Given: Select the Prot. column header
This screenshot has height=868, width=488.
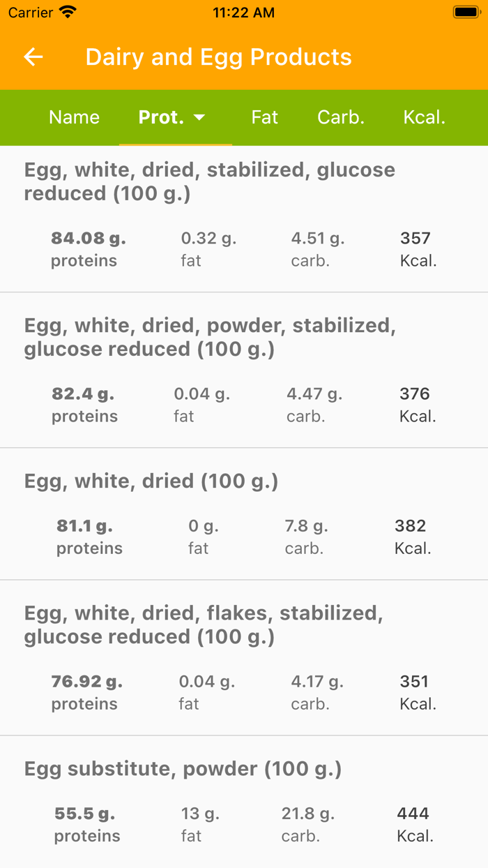Looking at the screenshot, I should pos(162,117).
